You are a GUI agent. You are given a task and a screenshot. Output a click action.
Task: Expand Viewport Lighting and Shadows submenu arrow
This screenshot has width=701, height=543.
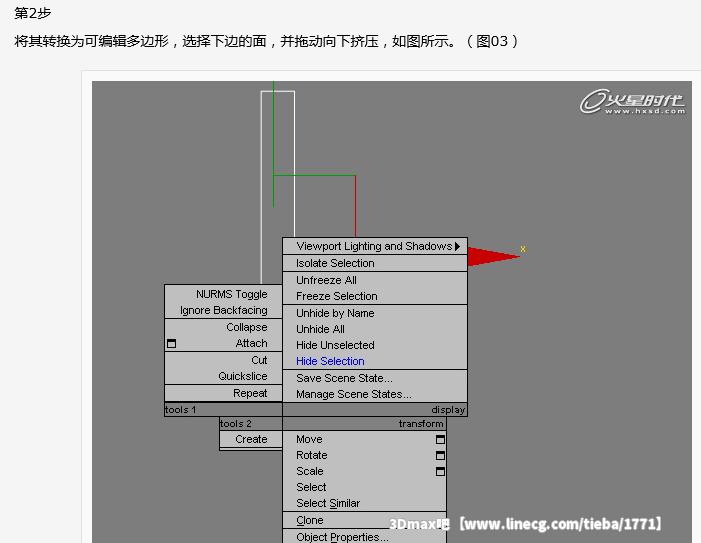tap(457, 246)
